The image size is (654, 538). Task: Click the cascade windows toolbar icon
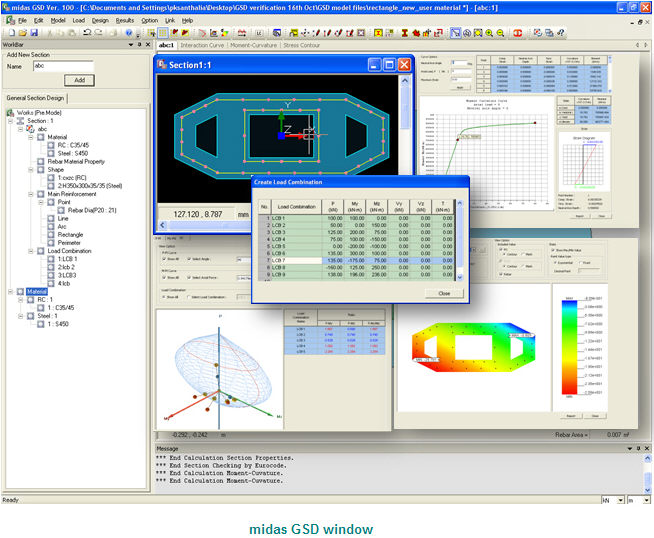pos(549,33)
